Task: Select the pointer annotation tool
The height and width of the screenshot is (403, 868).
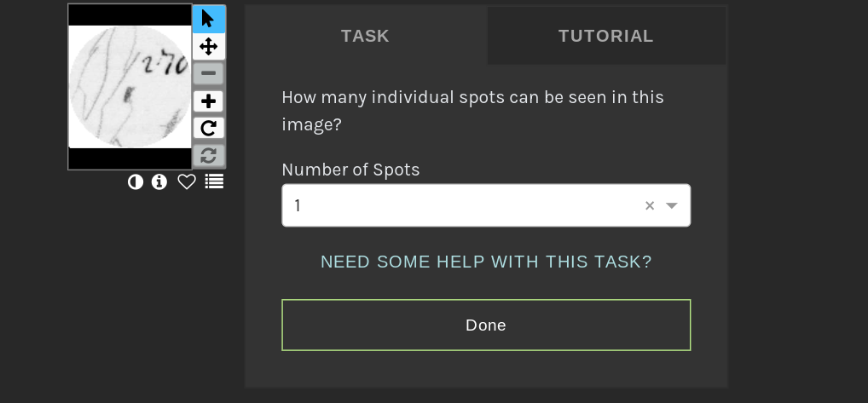Action: point(208,19)
